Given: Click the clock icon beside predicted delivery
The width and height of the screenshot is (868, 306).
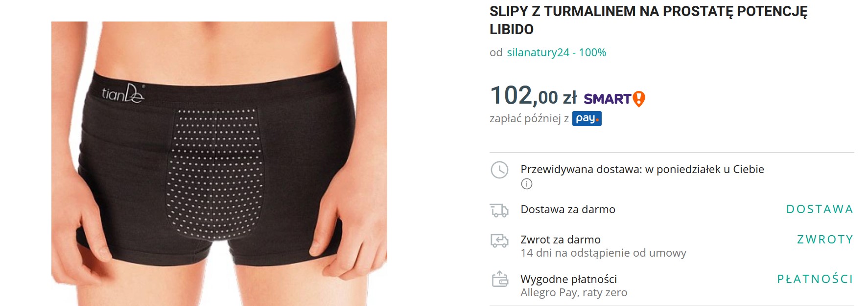Looking at the screenshot, I should tap(499, 170).
